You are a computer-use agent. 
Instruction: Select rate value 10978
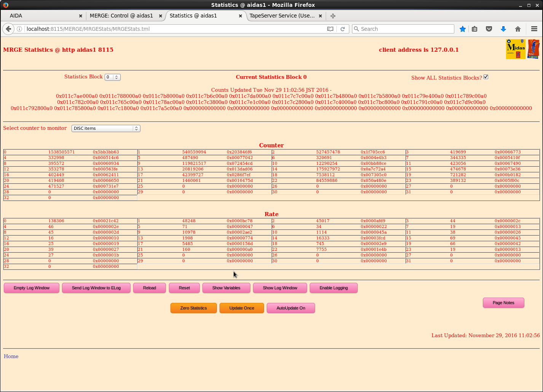pyautogui.click(x=189, y=232)
